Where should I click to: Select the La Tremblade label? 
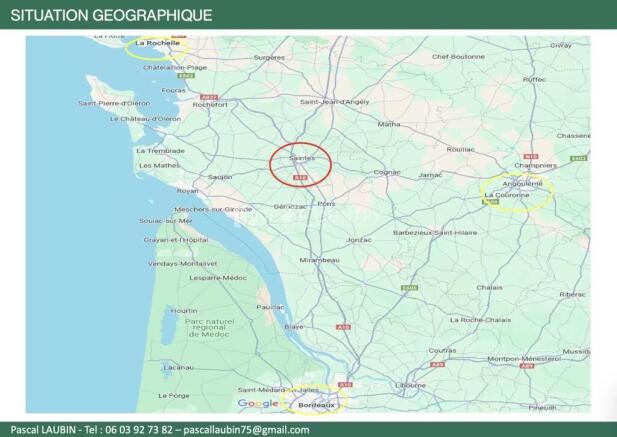[161, 151]
